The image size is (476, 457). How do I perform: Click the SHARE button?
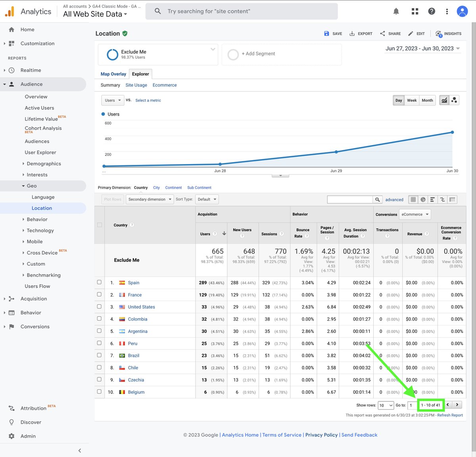click(x=390, y=34)
